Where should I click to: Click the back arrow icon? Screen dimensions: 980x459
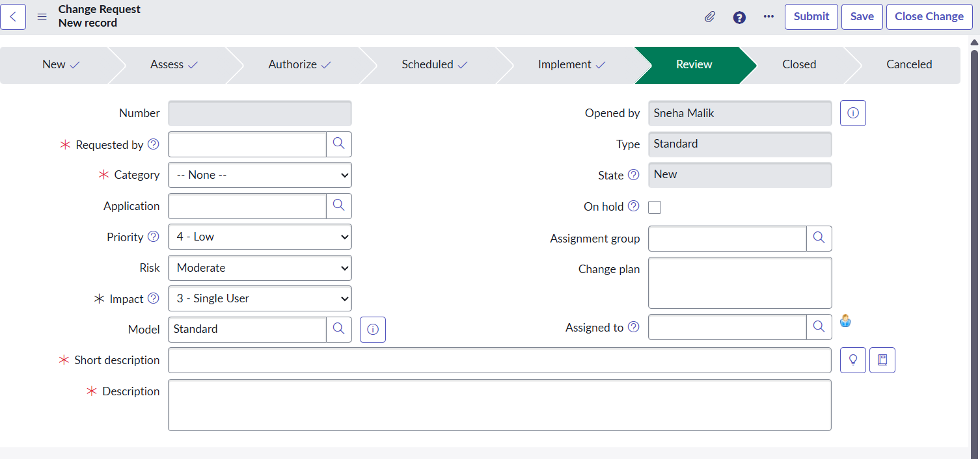click(13, 17)
